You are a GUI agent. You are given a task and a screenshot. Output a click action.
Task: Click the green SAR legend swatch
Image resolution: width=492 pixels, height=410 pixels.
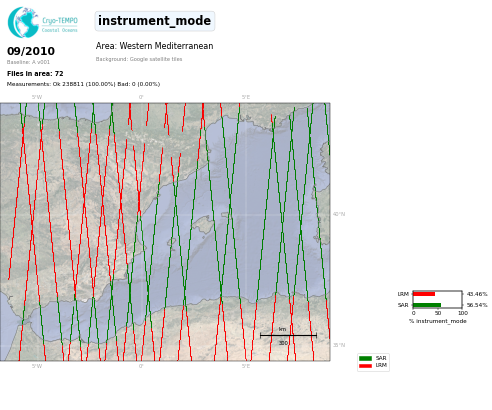[x=365, y=358]
